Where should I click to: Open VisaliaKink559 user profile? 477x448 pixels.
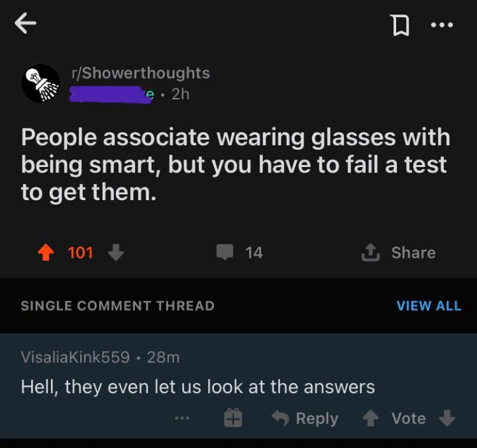76,357
